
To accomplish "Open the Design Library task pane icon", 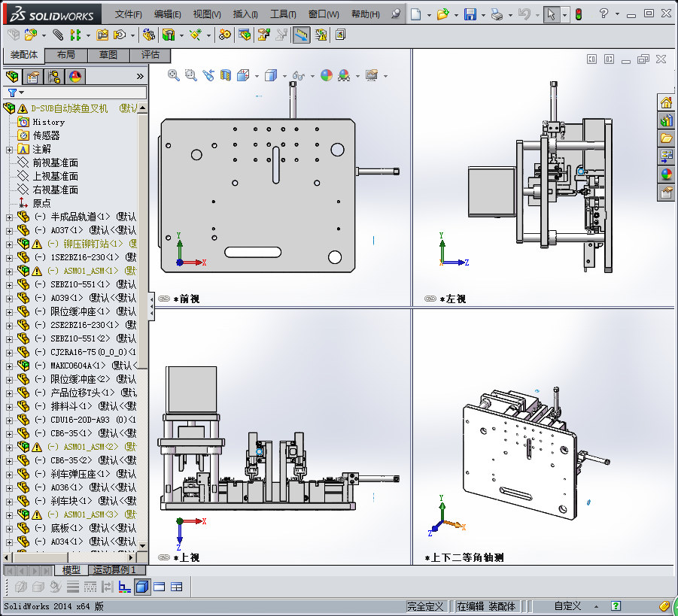I will (x=666, y=120).
